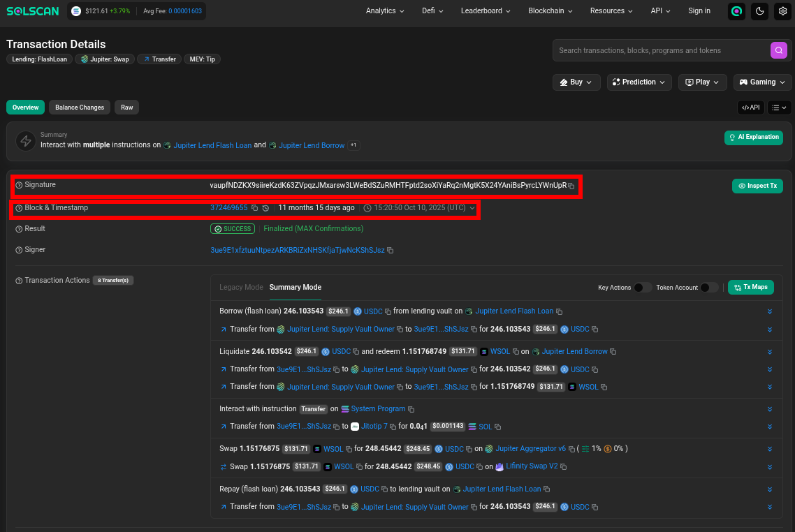This screenshot has height=532, width=795.
Task: Expand the timestamp format chevron
Action: click(x=472, y=208)
